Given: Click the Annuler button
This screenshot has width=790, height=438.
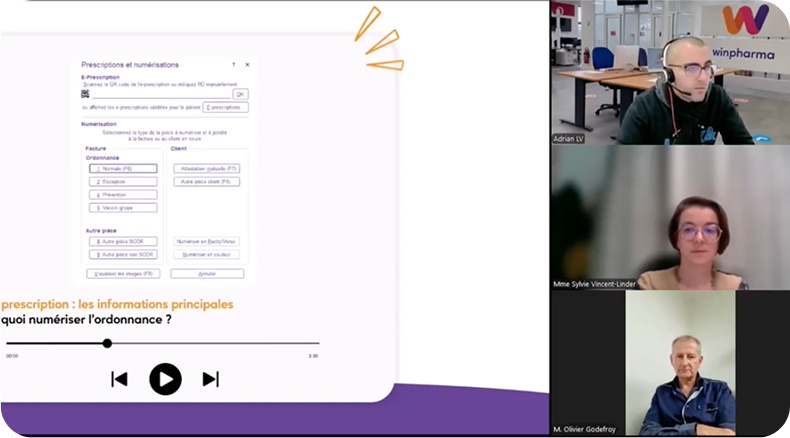Looking at the screenshot, I should tap(206, 273).
